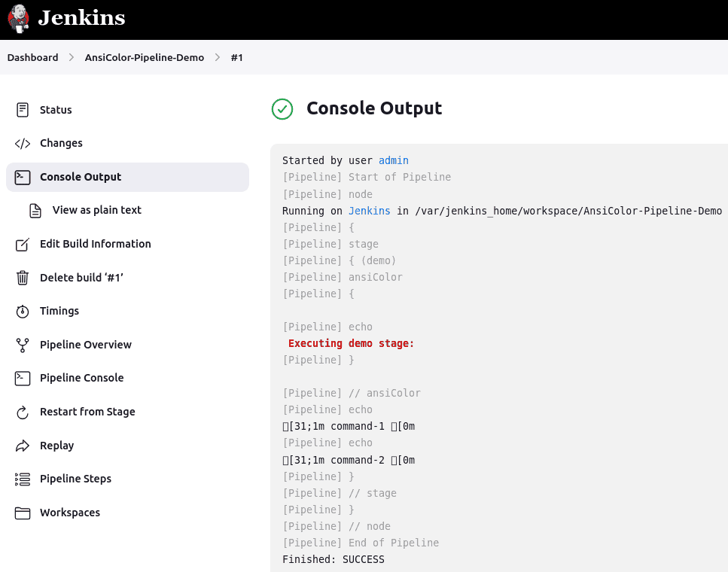The image size is (728, 572).
Task: Click the Changes code brackets icon
Action: point(23,144)
